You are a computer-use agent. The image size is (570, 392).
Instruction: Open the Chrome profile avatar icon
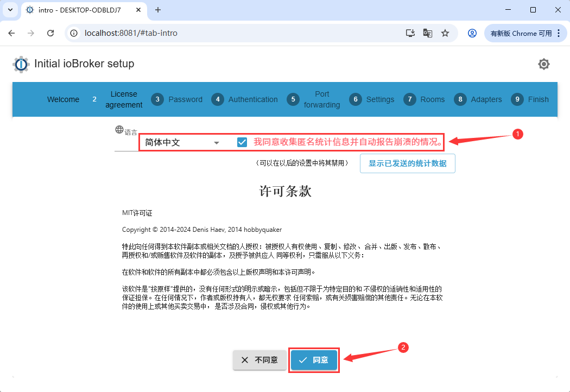(x=472, y=33)
